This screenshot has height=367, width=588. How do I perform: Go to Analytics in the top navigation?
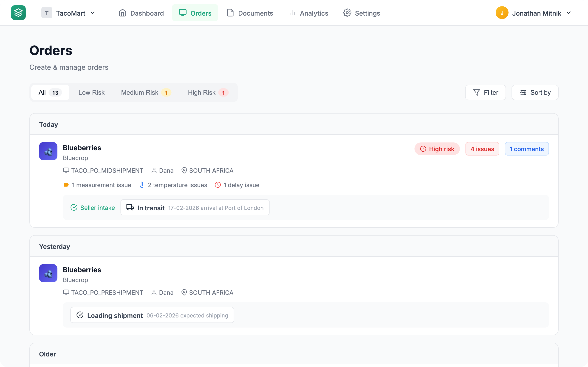pos(308,13)
